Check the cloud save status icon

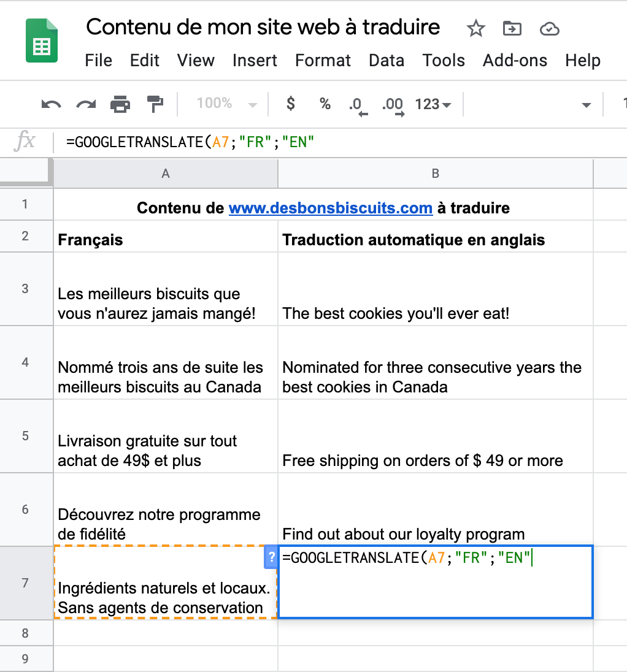pos(549,29)
